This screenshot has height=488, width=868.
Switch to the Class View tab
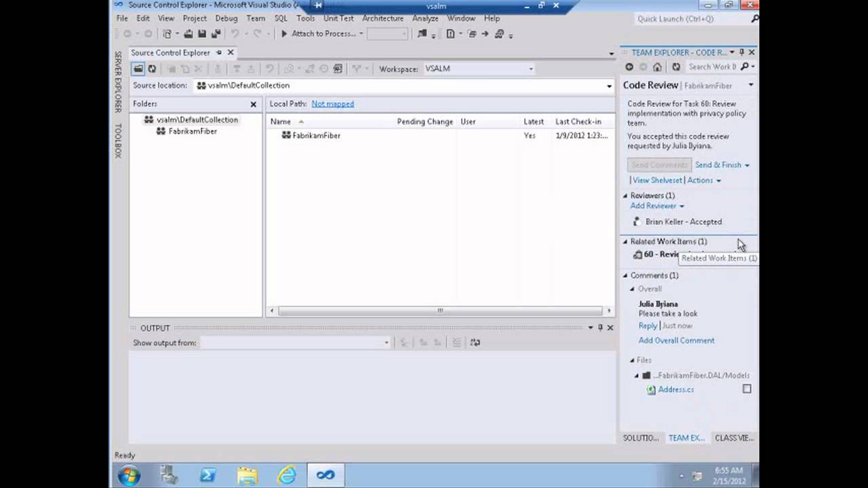tap(734, 438)
